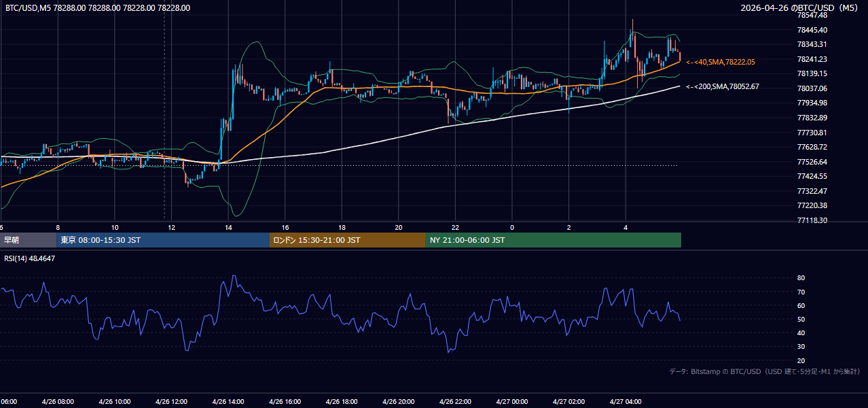
Task: Click price axis value 77220.38
Action: [812, 205]
